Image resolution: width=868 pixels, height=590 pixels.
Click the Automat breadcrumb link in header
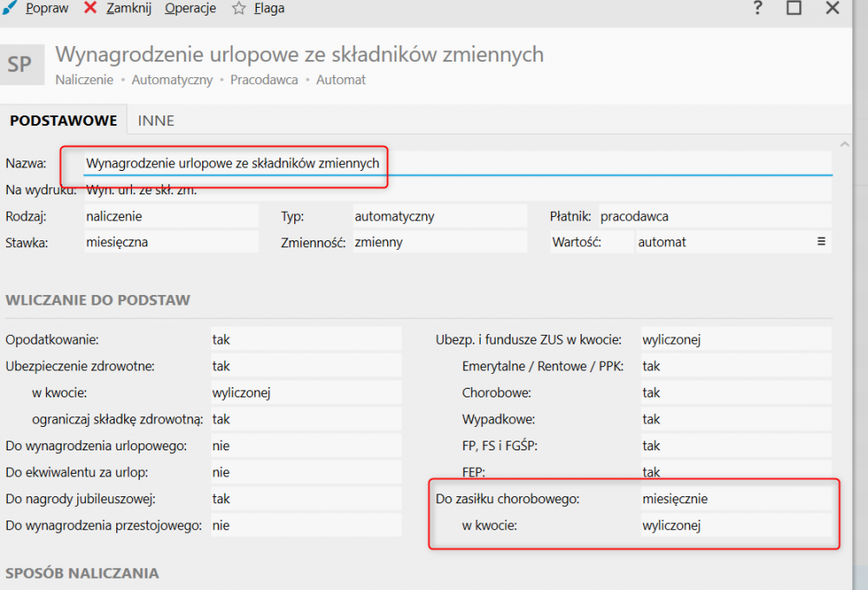point(341,80)
